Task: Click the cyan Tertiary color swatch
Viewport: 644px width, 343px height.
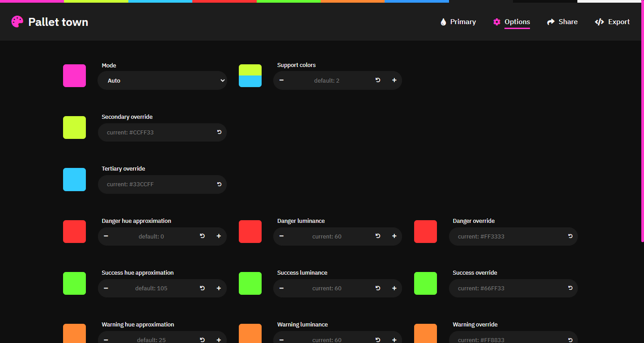Action: (x=74, y=180)
